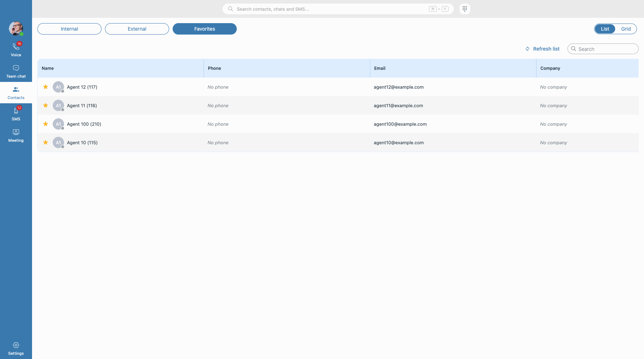Click the user profile avatar

pos(16,28)
